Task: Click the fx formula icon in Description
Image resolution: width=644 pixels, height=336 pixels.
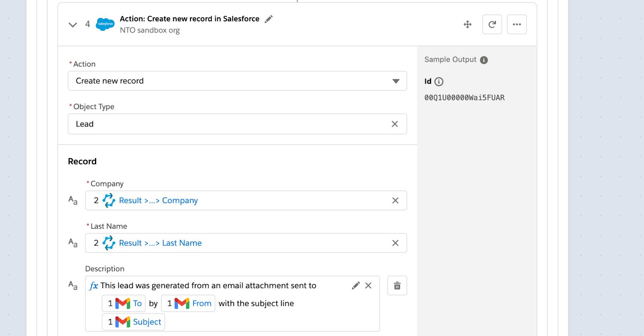Action: point(93,286)
